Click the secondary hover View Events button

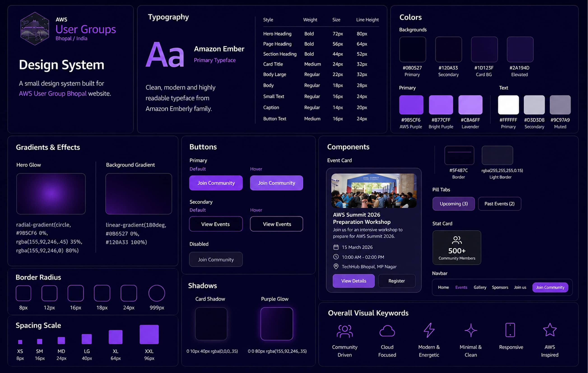tap(277, 224)
